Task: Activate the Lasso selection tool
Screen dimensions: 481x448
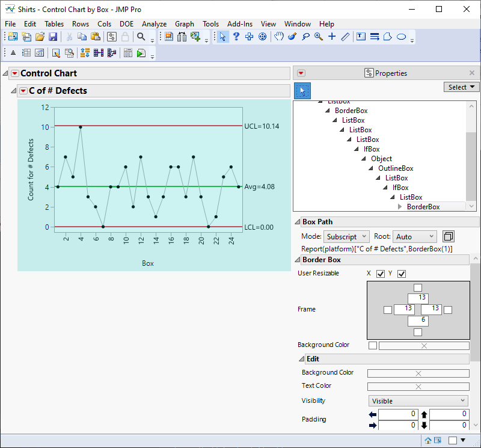Action: 305,37
